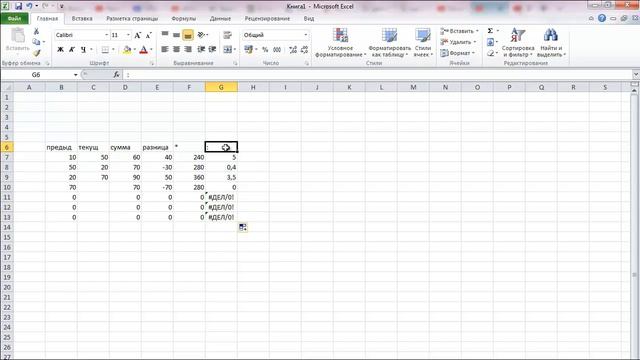Screen dimensions: 640x360
Task: Toggle center horizontal alignment
Action: click(176, 49)
